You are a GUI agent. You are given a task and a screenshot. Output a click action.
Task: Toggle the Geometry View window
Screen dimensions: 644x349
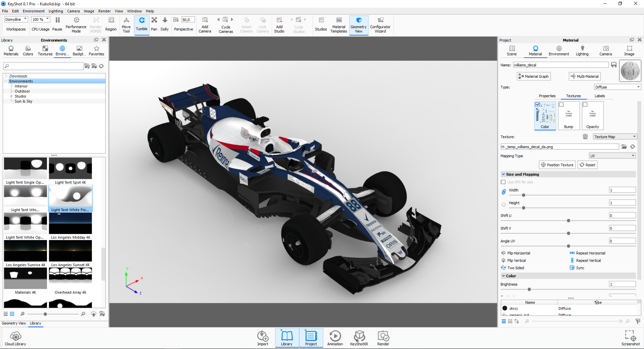tap(358, 24)
